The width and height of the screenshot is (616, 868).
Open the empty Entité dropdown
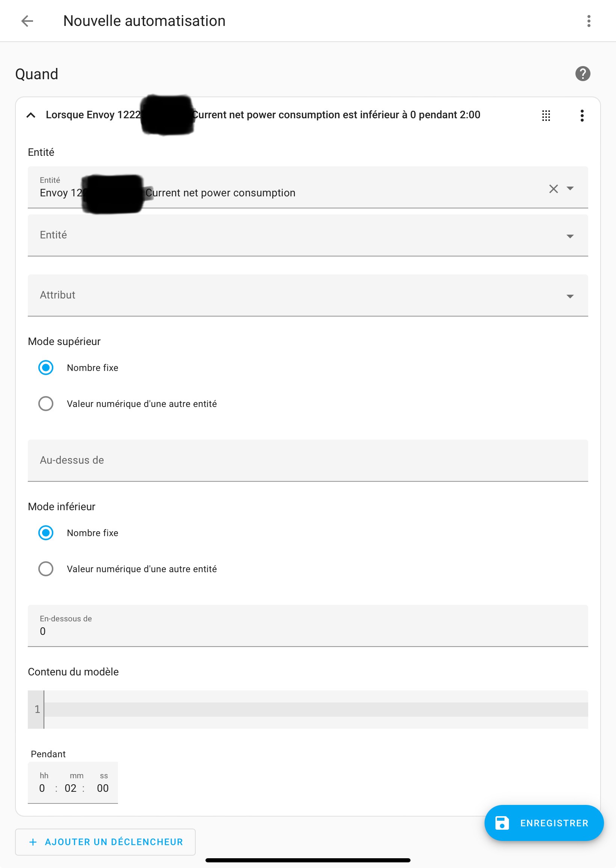308,235
